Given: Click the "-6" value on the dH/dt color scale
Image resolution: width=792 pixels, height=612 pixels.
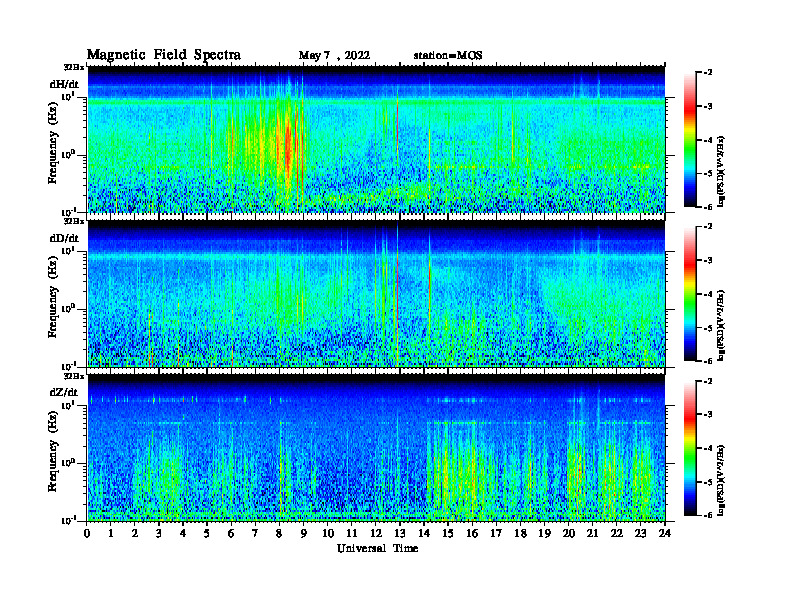Looking at the screenshot, I should 708,207.
